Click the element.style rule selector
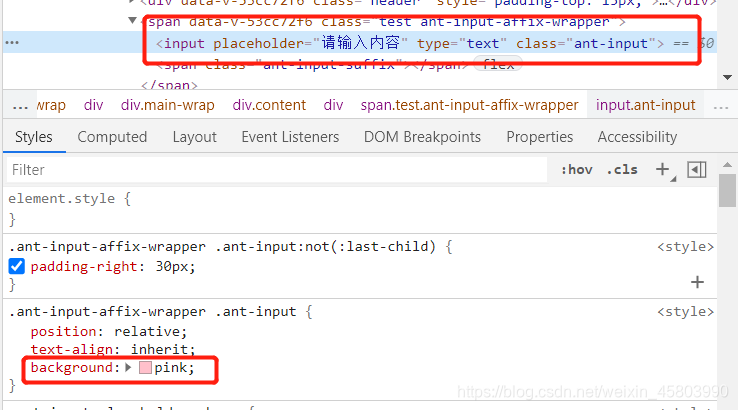The width and height of the screenshot is (738, 410). [x=62, y=199]
